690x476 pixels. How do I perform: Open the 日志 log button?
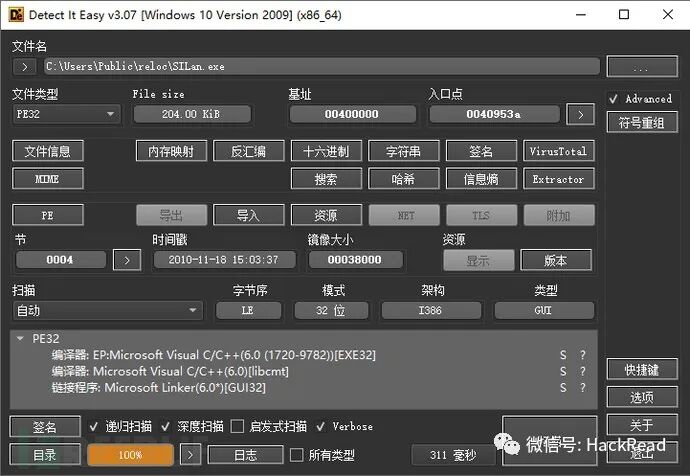(x=245, y=455)
